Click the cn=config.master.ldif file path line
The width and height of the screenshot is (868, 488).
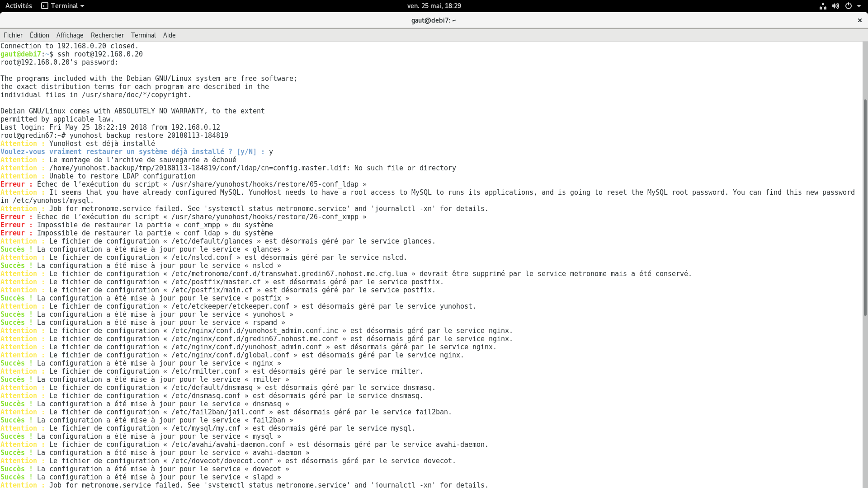tap(228, 168)
